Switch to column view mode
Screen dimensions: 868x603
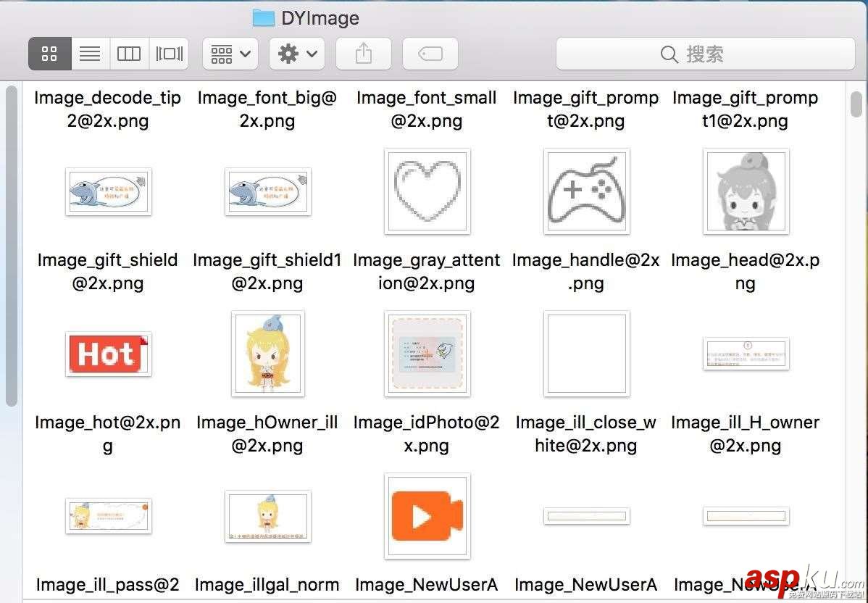click(x=129, y=53)
